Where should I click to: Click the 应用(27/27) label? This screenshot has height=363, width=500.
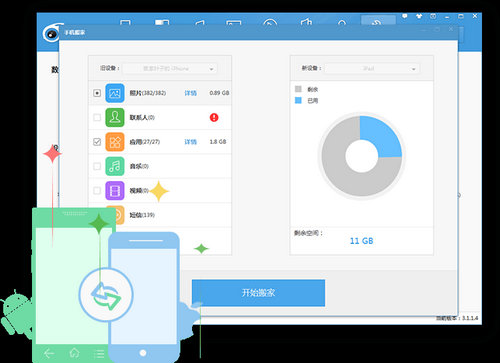click(x=145, y=142)
